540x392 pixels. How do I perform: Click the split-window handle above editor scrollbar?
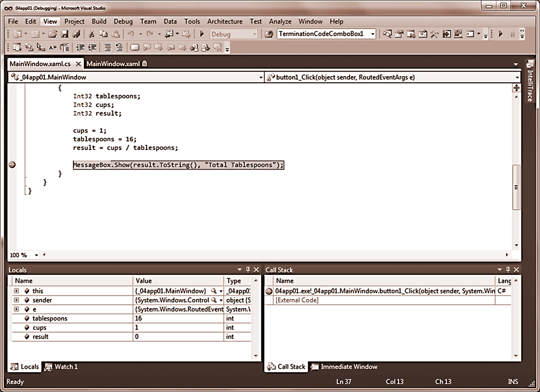(x=516, y=88)
